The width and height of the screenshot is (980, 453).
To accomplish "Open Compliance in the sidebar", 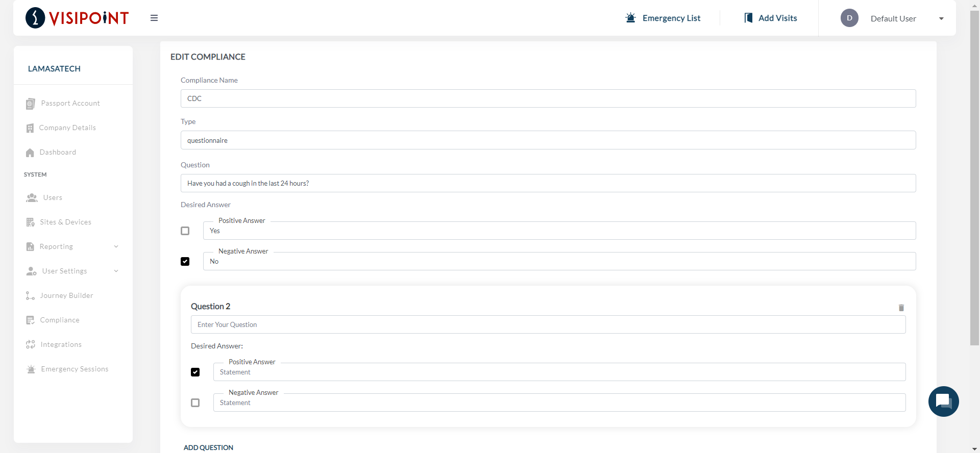I will [x=60, y=320].
